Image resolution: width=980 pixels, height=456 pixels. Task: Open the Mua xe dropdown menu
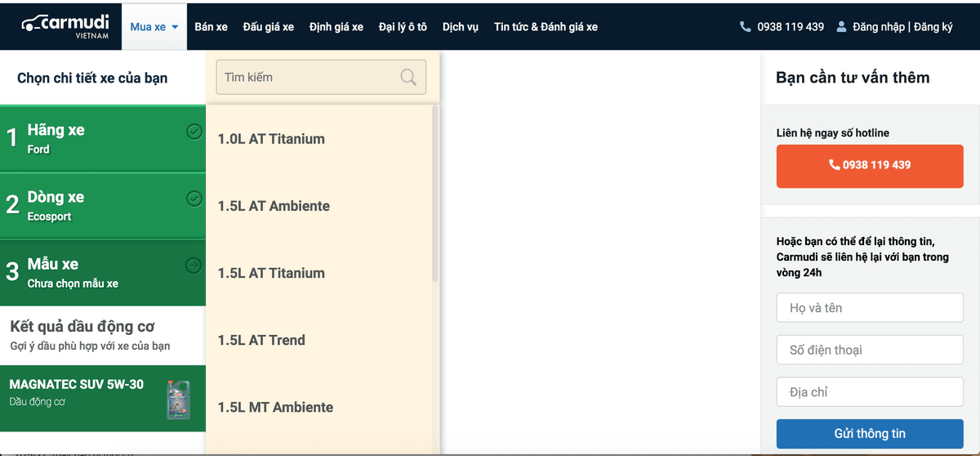tap(154, 27)
